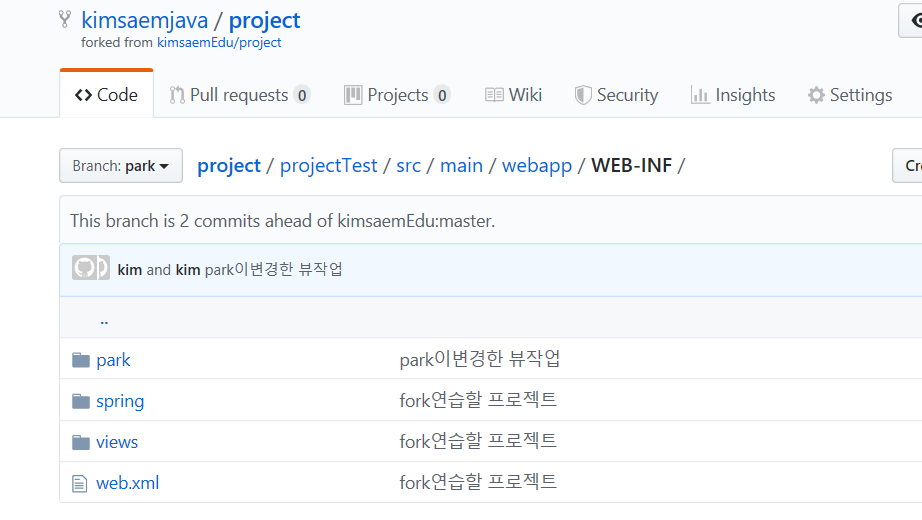This screenshot has width=922, height=520.
Task: Go to projectTest in breadcrumb
Action: (x=328, y=166)
